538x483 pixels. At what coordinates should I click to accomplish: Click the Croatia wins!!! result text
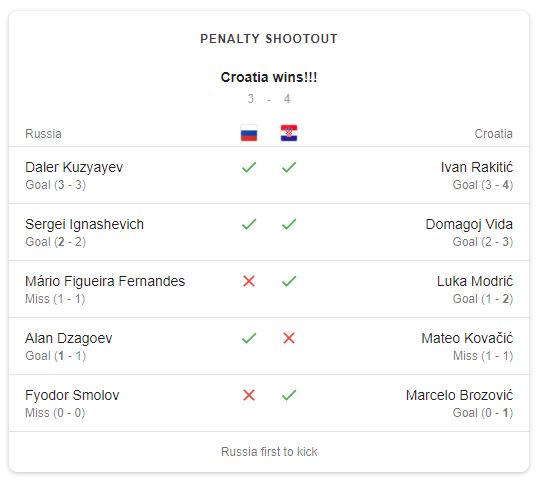(269, 77)
